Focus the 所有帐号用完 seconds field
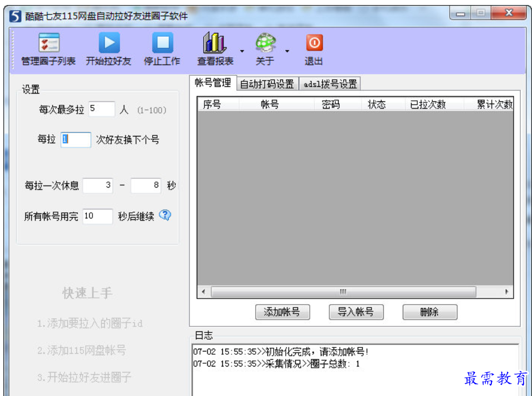Screen dimensions: 532x396 [97, 216]
